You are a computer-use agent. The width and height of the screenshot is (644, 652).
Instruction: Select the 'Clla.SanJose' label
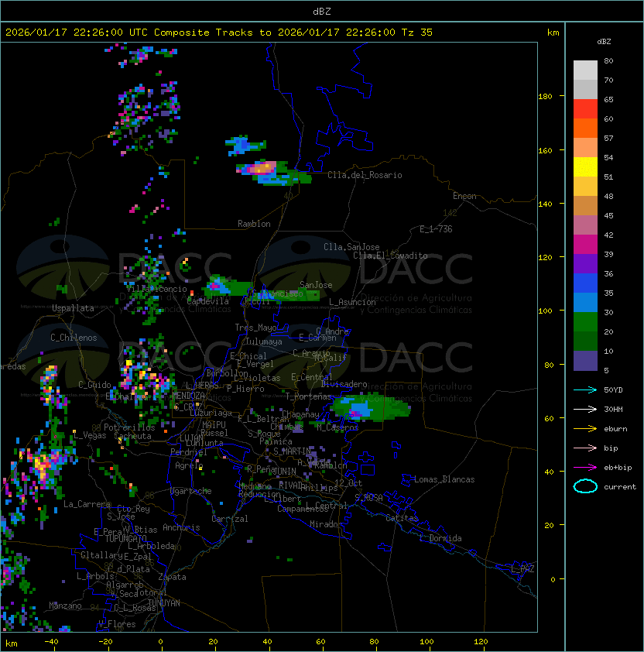point(351,247)
